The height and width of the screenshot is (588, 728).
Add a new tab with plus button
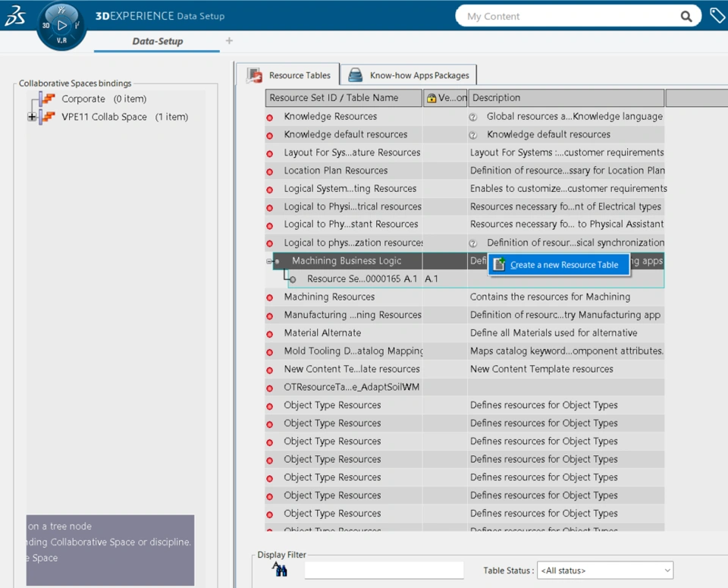[229, 41]
